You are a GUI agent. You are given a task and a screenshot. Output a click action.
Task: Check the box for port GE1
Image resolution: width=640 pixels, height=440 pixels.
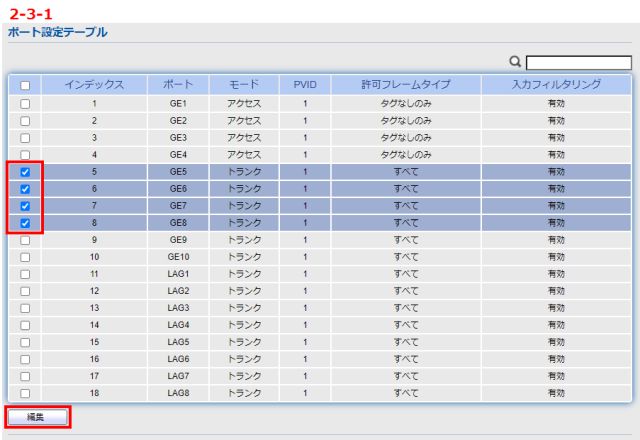[x=25, y=104]
